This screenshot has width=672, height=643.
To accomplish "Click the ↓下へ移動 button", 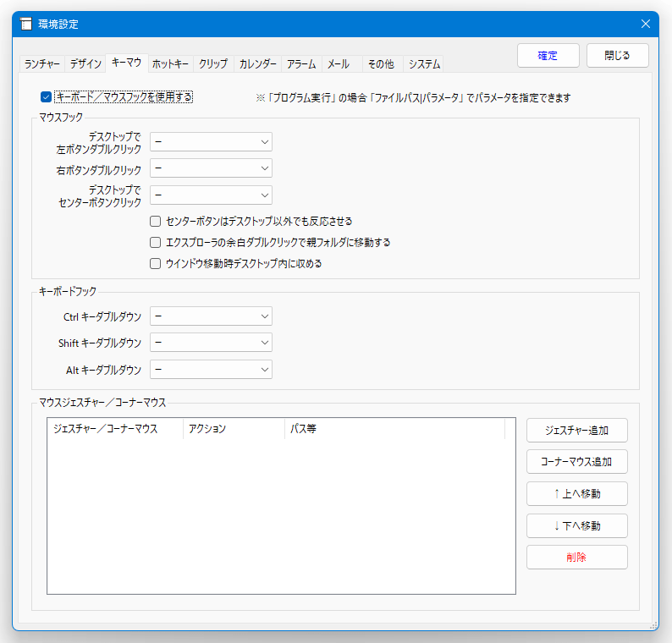I will click(x=577, y=525).
